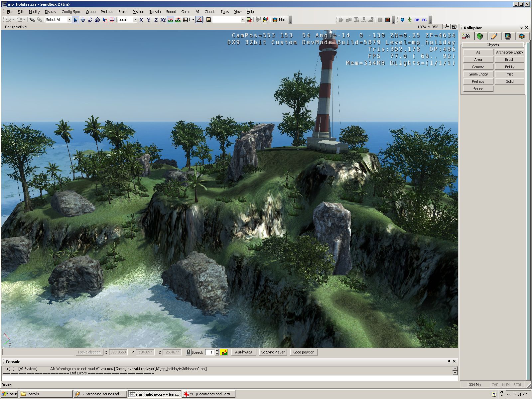Switch to the RollupBar Objects create tab
Screen dimensions: 532x399
[466, 36]
